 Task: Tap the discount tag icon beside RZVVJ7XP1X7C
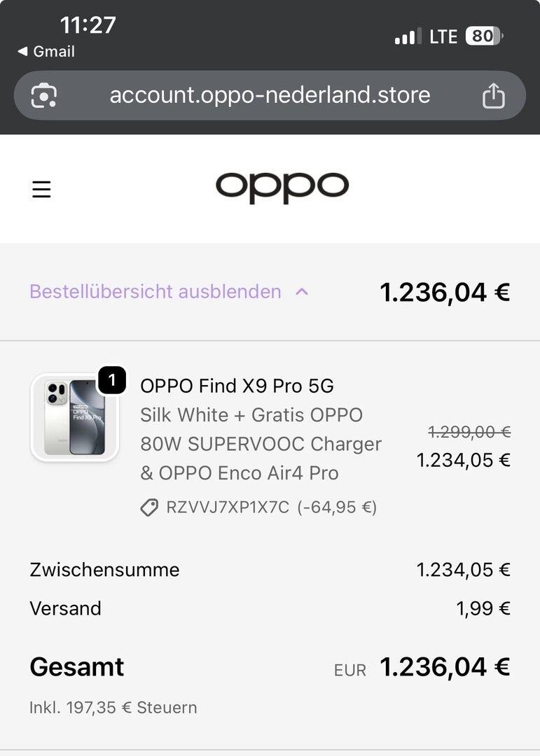coord(149,507)
